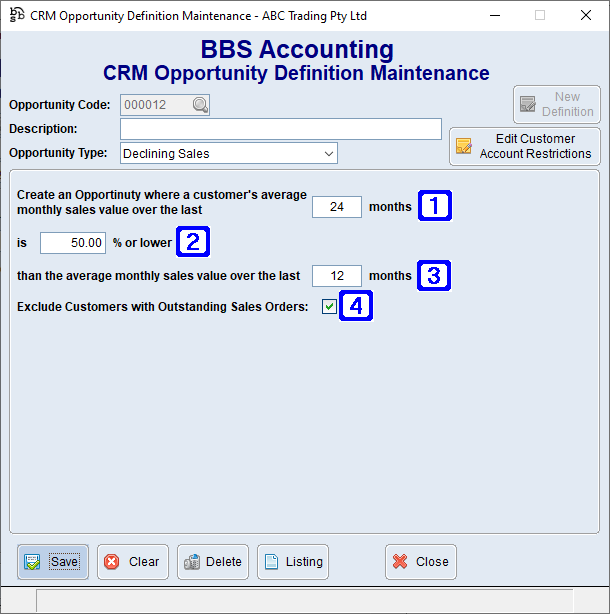Click the 'Description:' label
The height and width of the screenshot is (614, 610).
tap(43, 129)
